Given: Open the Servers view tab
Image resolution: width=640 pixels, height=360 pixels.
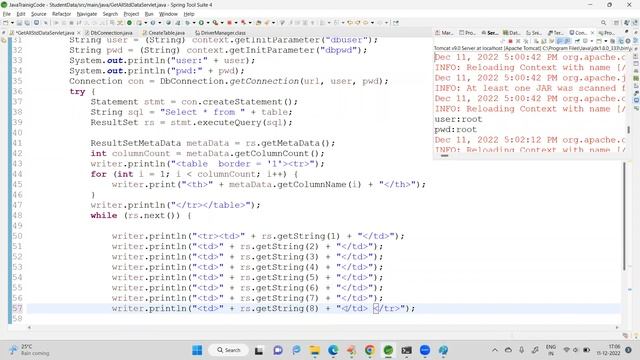Looking at the screenshot, I should click(x=490, y=33).
